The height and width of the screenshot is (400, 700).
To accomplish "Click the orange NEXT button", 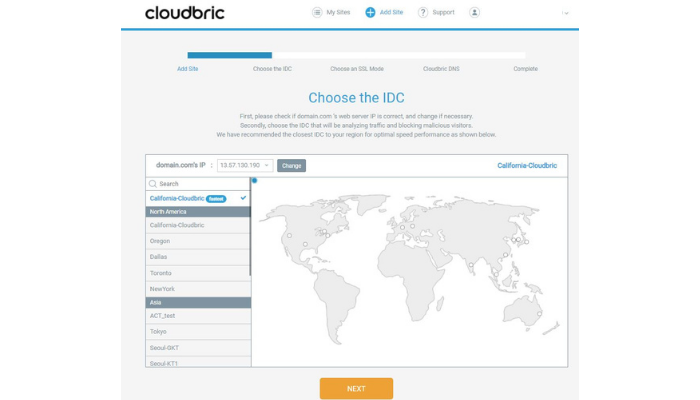I will pos(356,388).
